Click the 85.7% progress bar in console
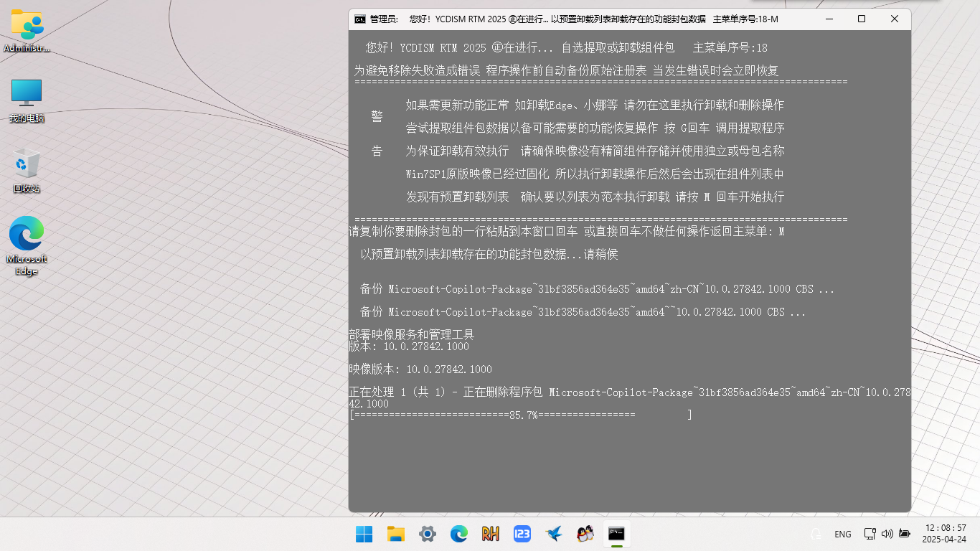Image resolution: width=980 pixels, height=551 pixels. click(x=521, y=415)
